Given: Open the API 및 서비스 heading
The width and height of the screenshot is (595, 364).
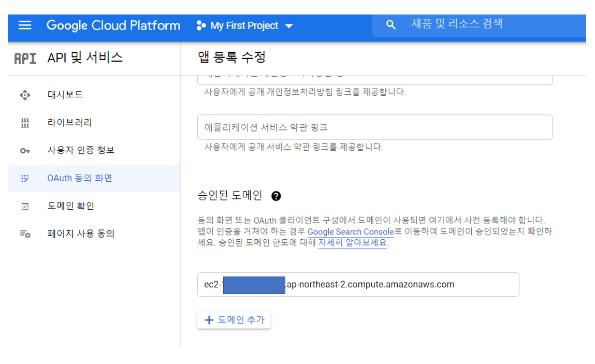Looking at the screenshot, I should (85, 57).
